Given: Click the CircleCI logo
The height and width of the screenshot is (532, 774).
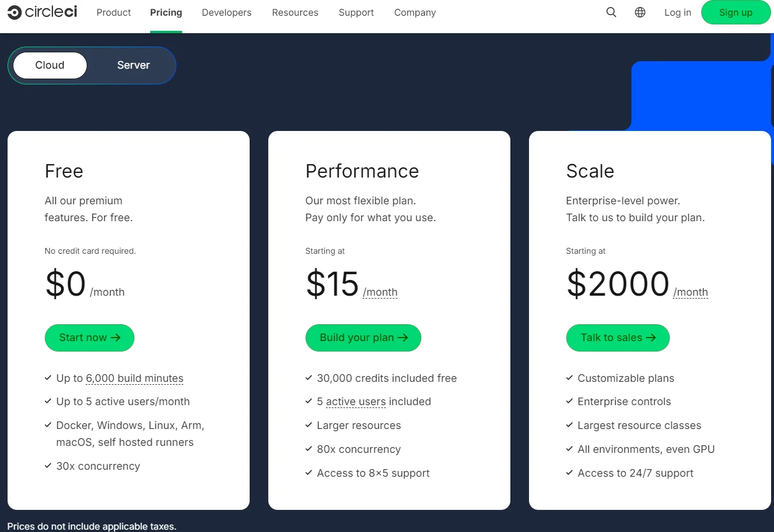Looking at the screenshot, I should click(x=42, y=12).
